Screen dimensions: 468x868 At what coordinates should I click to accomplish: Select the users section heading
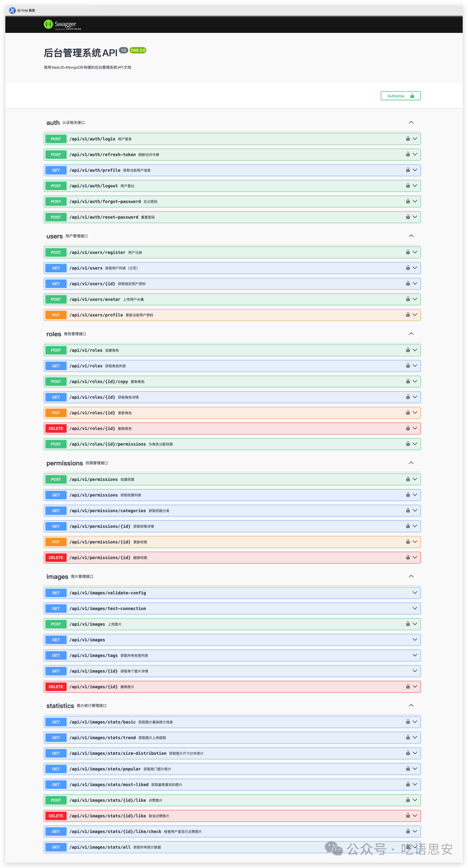point(55,236)
